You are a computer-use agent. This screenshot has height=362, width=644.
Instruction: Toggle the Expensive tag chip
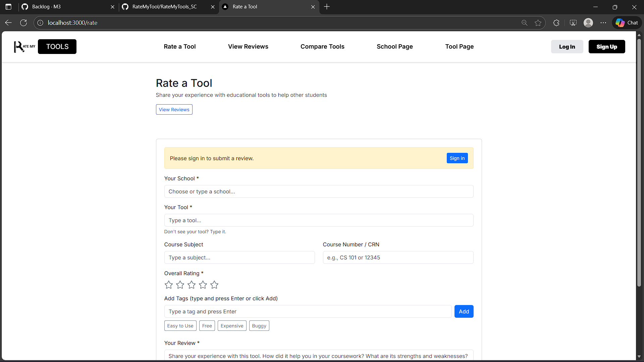click(x=232, y=326)
